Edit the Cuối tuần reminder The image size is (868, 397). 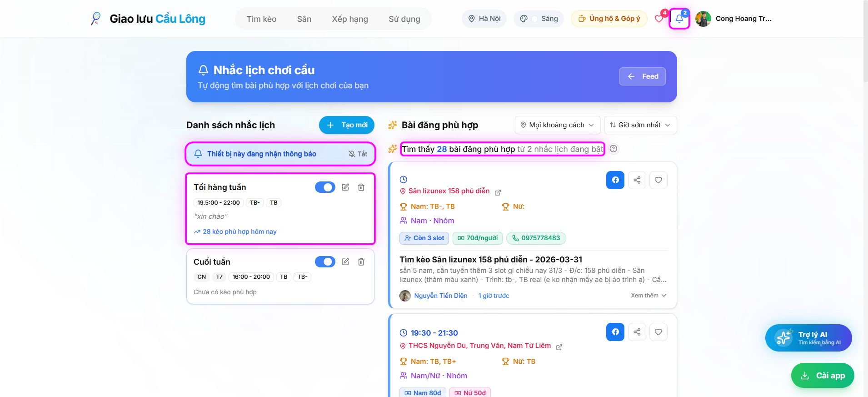pos(345,262)
